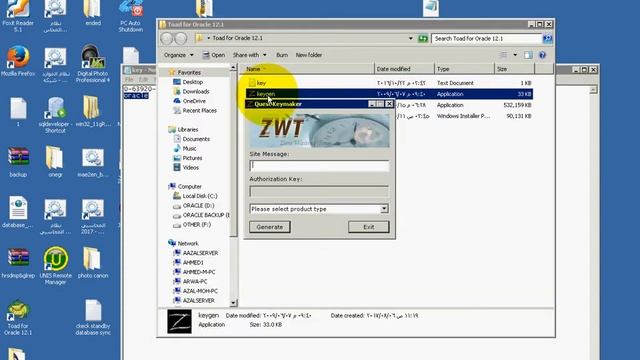
Task: Open Explorer help question mark icon
Action: [x=542, y=55]
